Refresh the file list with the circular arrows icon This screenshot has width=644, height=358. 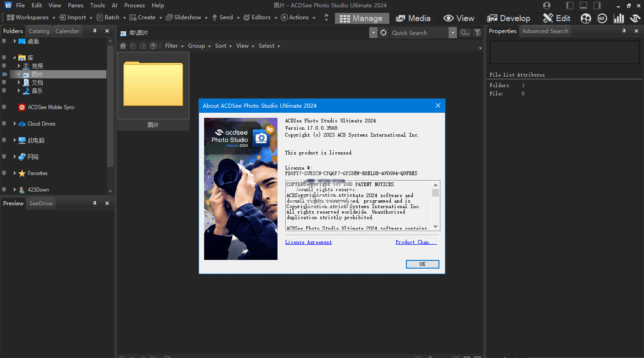coord(384,33)
